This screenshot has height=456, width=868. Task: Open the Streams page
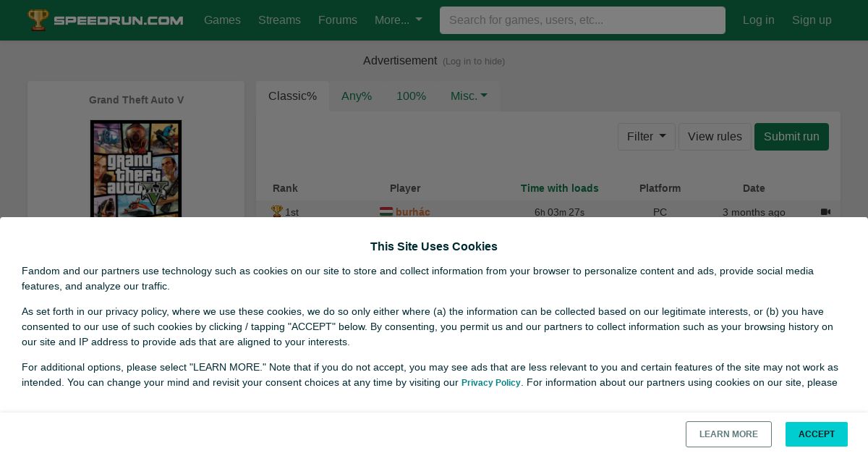tap(279, 20)
